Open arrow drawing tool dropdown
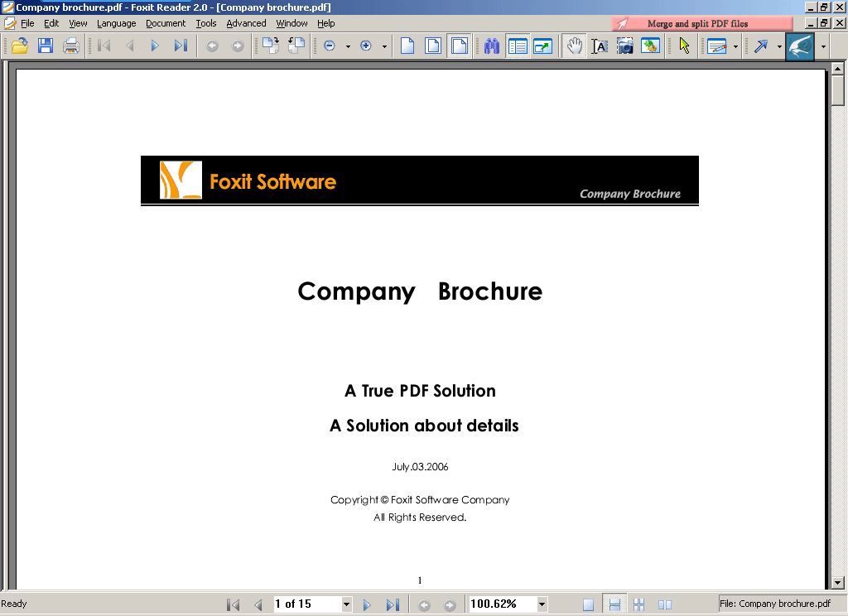This screenshot has width=848, height=616. (779, 46)
